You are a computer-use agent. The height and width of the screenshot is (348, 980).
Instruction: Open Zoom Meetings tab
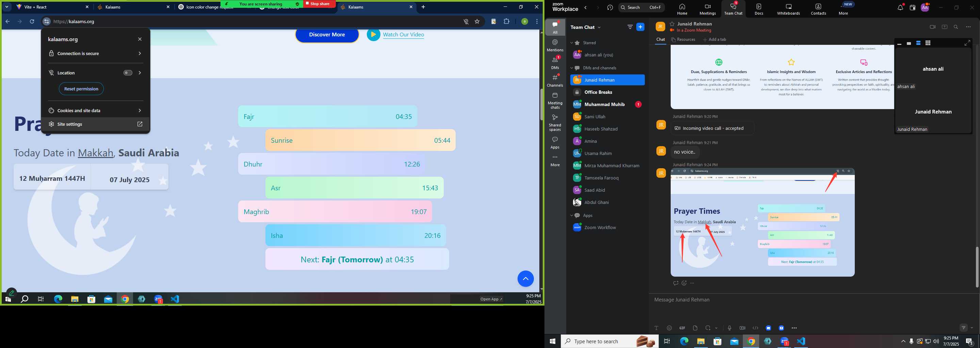(x=708, y=9)
